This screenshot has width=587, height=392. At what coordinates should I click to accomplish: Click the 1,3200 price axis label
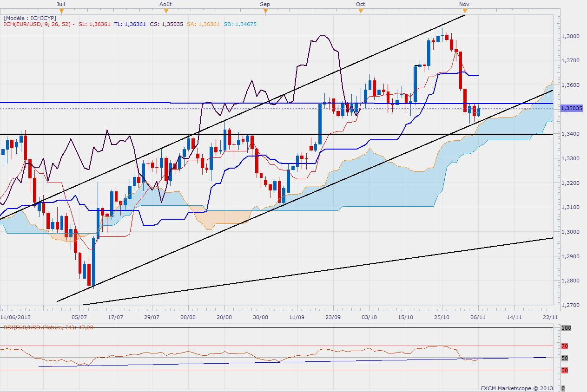pyautogui.click(x=569, y=183)
